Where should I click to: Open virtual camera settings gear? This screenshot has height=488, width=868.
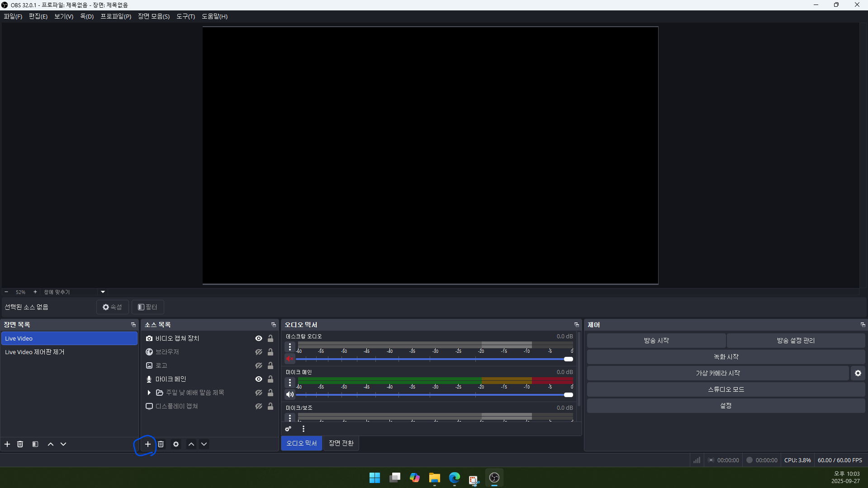pos(858,373)
